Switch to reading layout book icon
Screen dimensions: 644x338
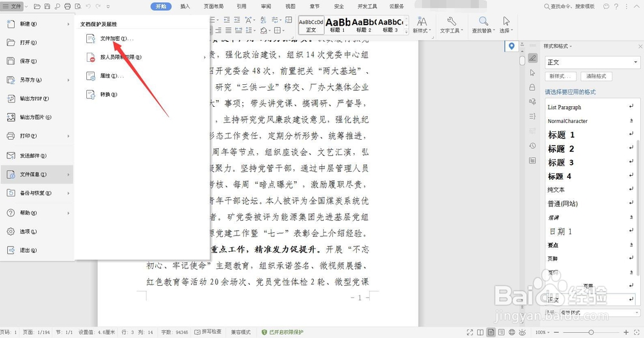(480, 332)
